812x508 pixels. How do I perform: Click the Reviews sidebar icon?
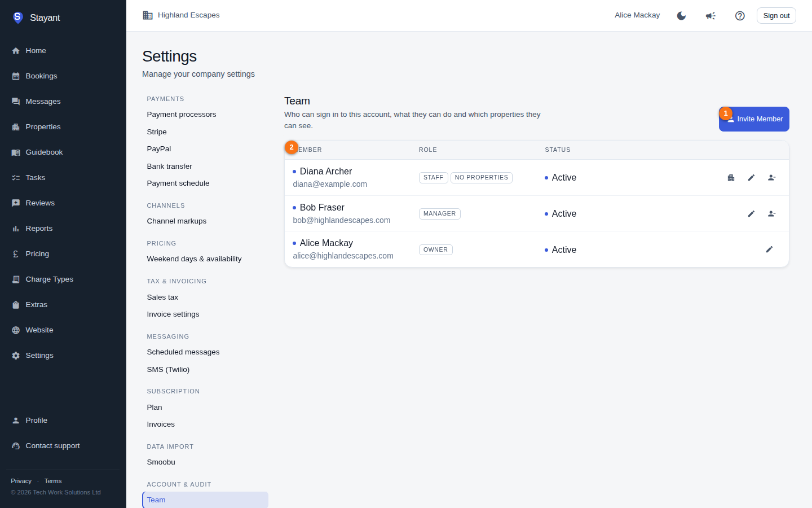click(16, 203)
